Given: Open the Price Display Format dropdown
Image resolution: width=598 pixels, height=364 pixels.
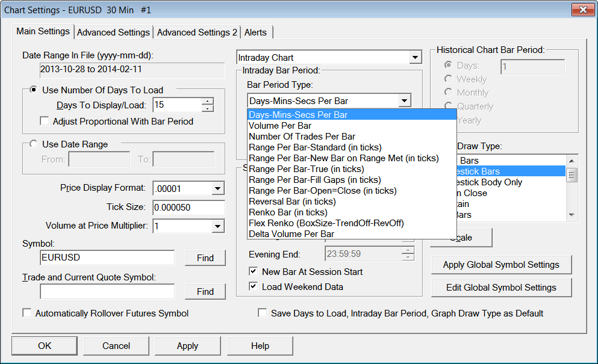Looking at the screenshot, I should coord(217,188).
